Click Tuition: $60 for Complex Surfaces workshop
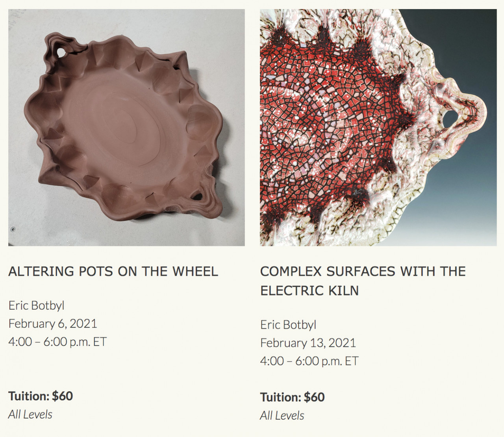The height and width of the screenshot is (437, 504). pos(292,397)
